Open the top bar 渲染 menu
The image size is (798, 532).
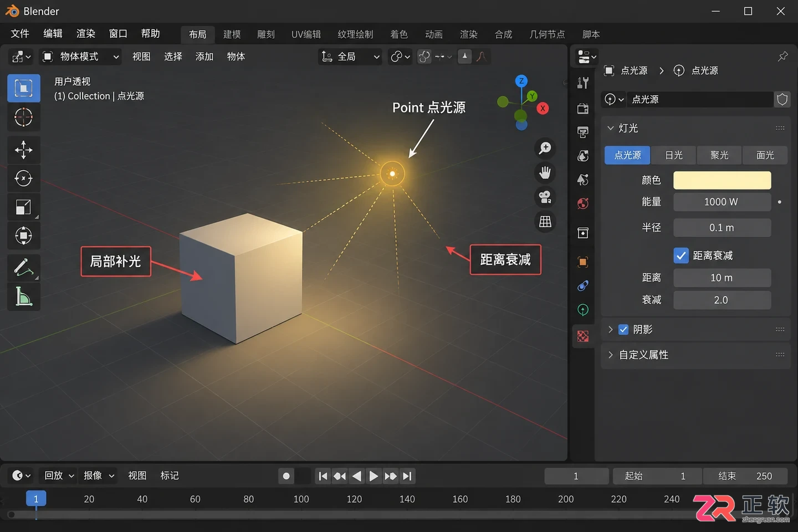86,34
